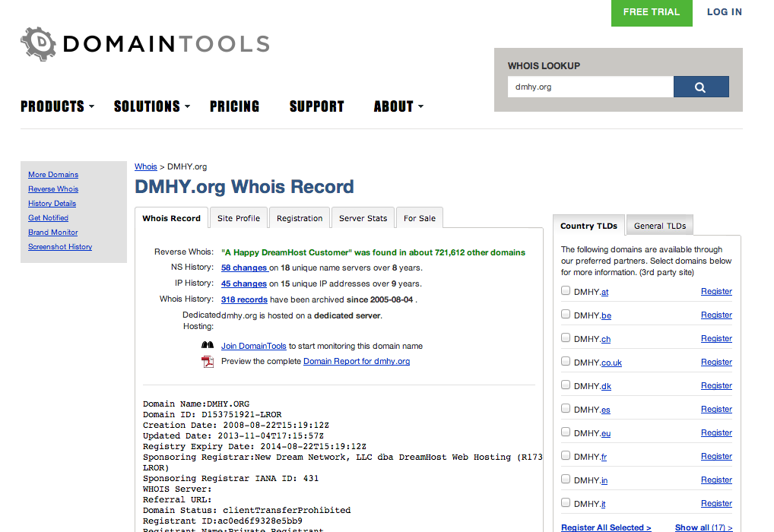Viewport: 774px width, 532px height.
Task: Click the Join DomainTools link
Action: 254,346
